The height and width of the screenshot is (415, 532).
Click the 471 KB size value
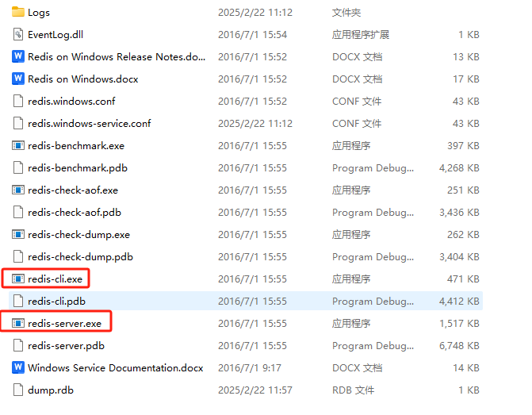pos(463,279)
